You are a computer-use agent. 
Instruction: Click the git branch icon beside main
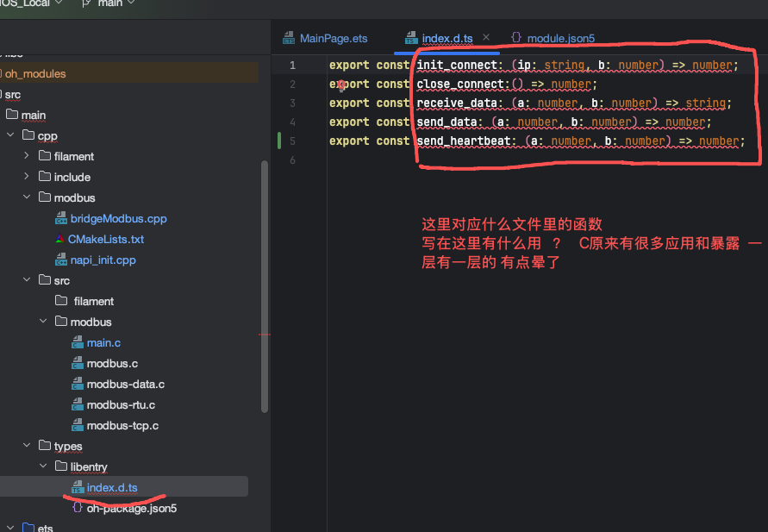point(87,4)
